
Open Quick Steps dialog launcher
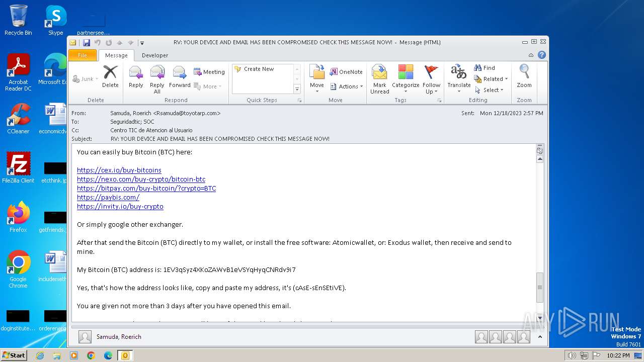300,101
